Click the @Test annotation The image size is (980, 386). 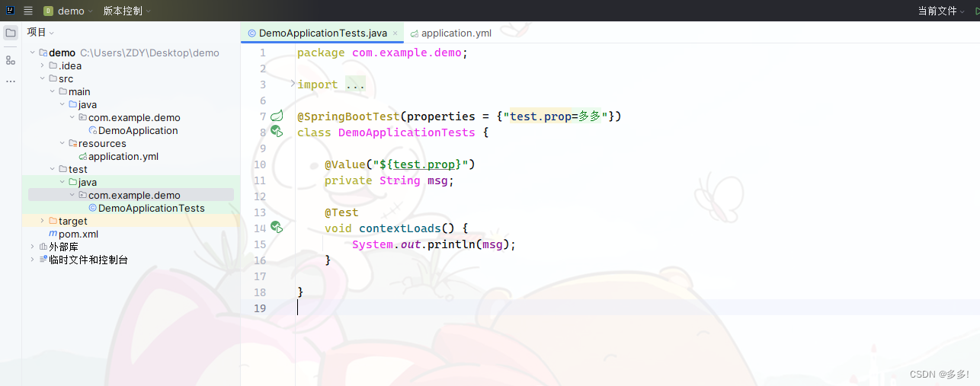point(341,212)
